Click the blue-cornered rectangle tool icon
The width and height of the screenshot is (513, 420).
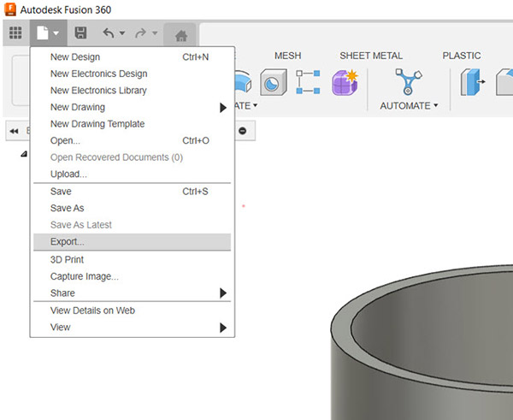[x=309, y=83]
